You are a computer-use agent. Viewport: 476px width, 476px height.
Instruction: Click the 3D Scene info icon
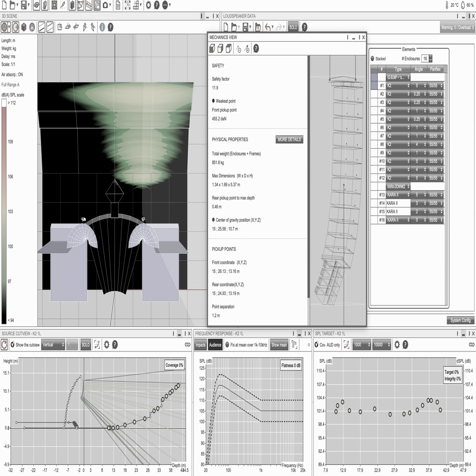(x=102, y=27)
